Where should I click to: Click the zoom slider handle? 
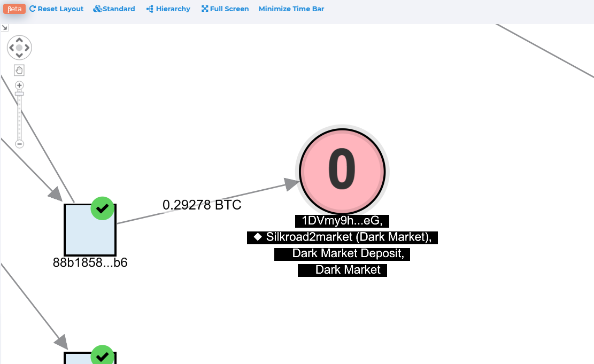(x=19, y=94)
